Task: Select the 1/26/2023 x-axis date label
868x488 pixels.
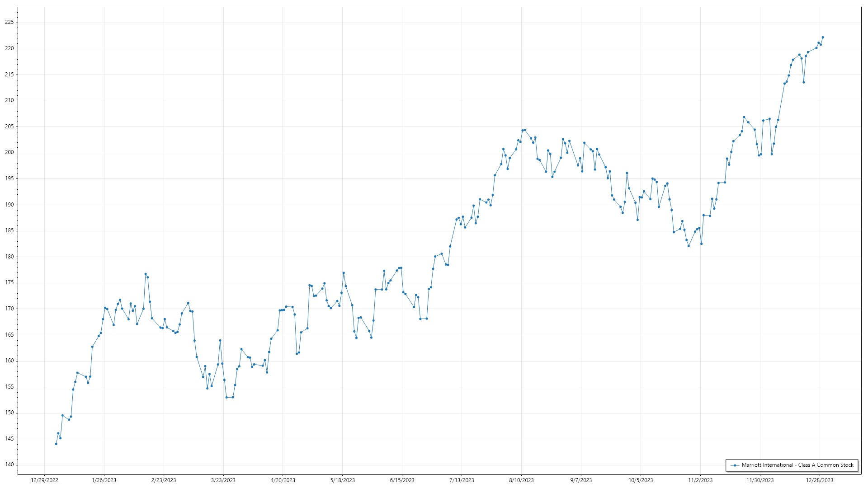Action: point(104,480)
